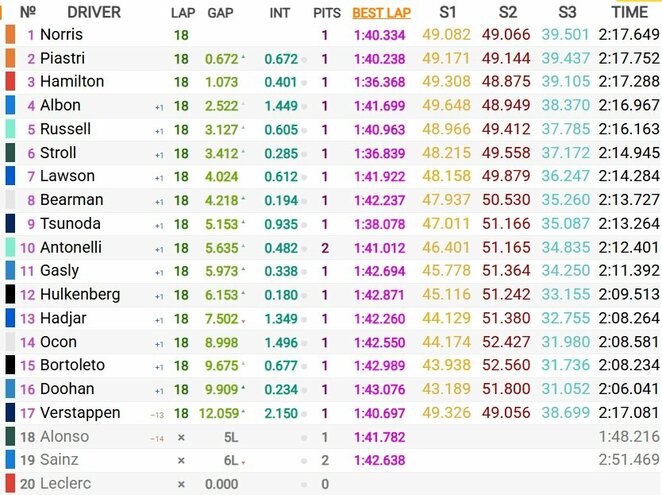
Task: Click Norris's orange team color swatch
Action: click(10, 34)
